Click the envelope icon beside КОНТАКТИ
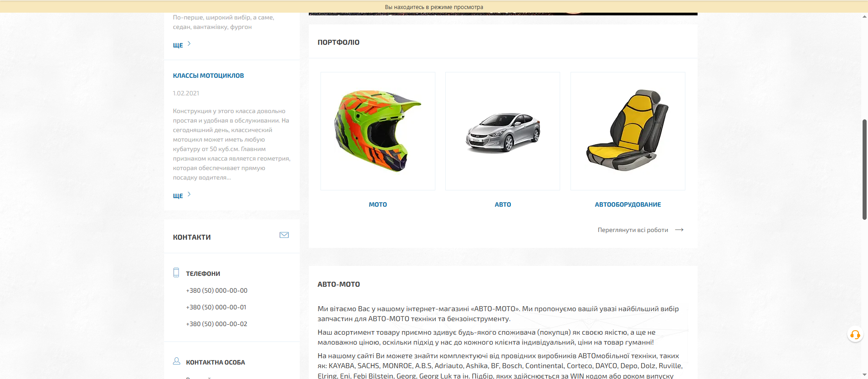Viewport: 868px width, 379px height. click(x=284, y=235)
